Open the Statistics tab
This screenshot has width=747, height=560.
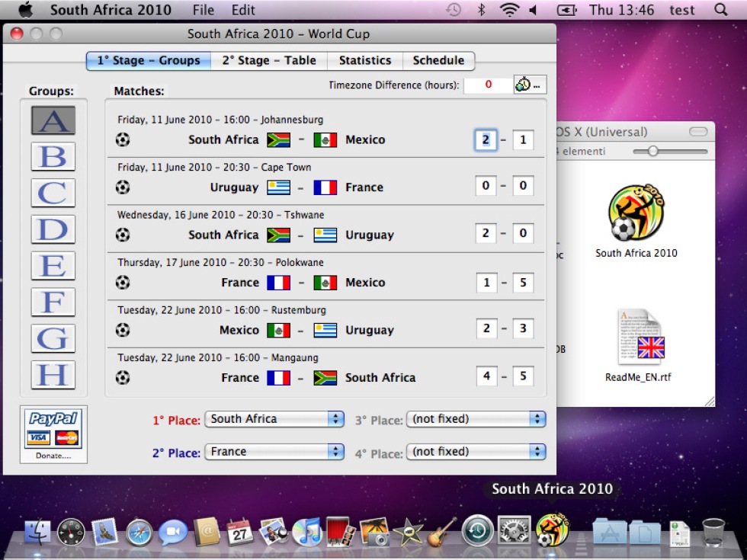click(365, 60)
